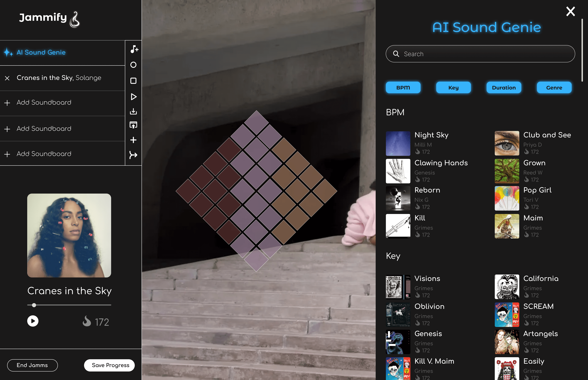Open Pop Girl lollipop thumbnail
Screen dimensions: 588x380
pyautogui.click(x=507, y=198)
